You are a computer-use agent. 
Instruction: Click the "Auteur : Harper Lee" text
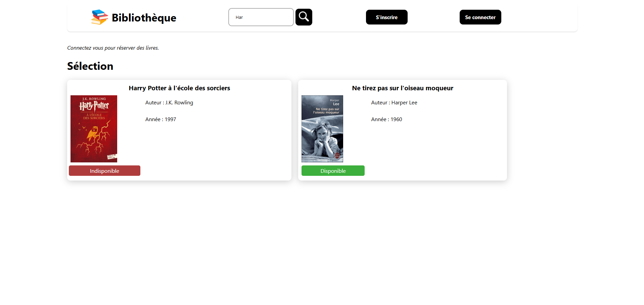pyautogui.click(x=394, y=103)
